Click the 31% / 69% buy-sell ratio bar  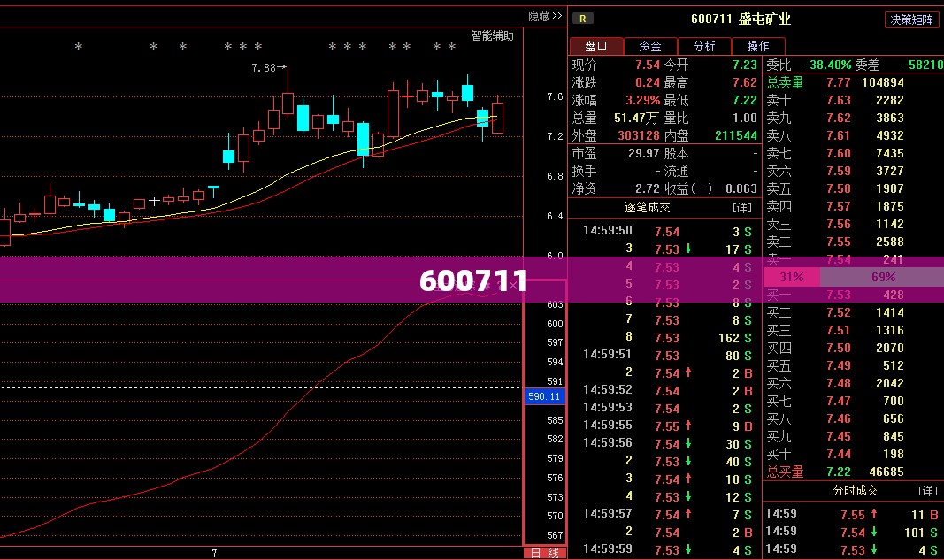click(x=853, y=277)
